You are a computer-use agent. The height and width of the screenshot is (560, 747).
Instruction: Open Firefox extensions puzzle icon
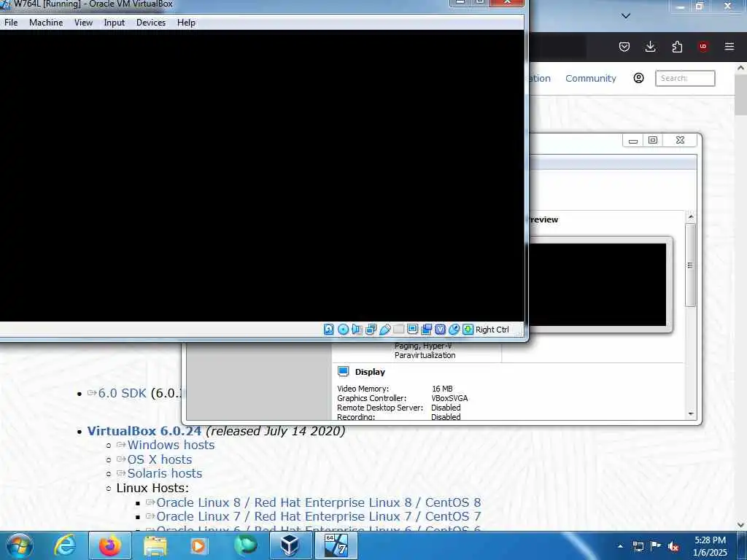[x=677, y=47]
